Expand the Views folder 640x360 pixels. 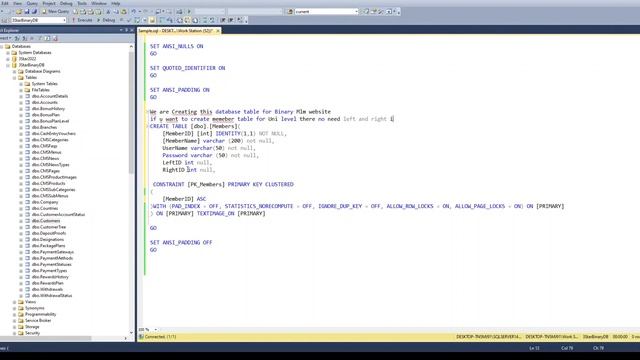[x=14, y=302]
